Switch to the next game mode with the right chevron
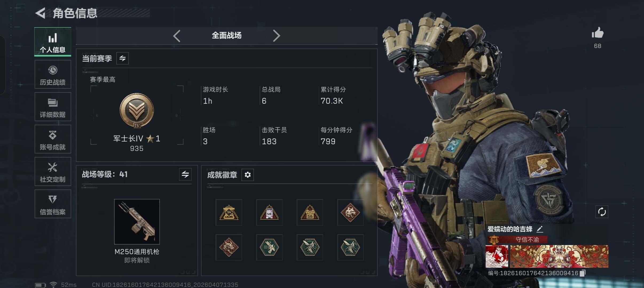The width and height of the screenshot is (644, 288). point(277,36)
